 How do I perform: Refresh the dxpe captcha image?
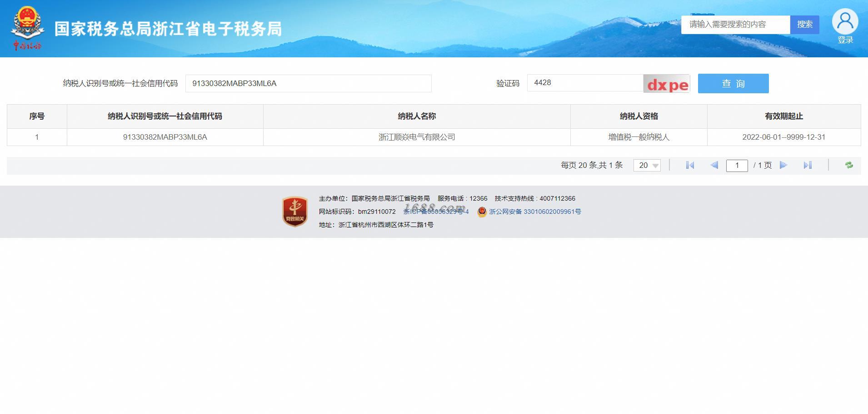click(x=667, y=84)
